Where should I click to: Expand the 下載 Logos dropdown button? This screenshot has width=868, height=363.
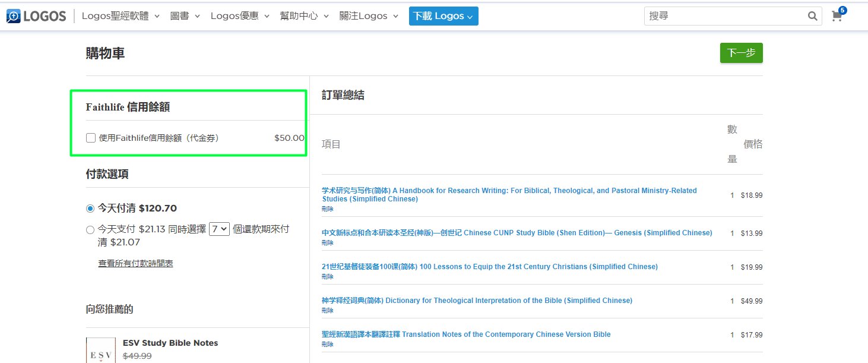443,16
